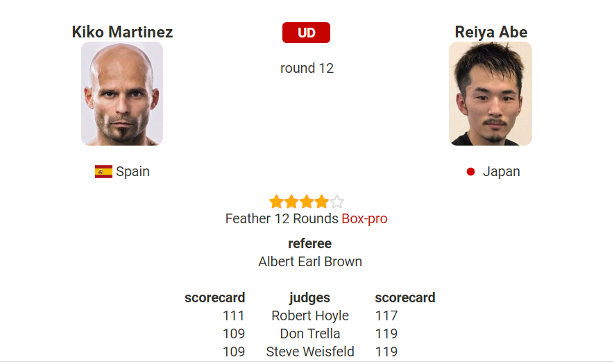Click Kiko Martinez's portrait photo
The height and width of the screenshot is (364, 614).
(122, 94)
